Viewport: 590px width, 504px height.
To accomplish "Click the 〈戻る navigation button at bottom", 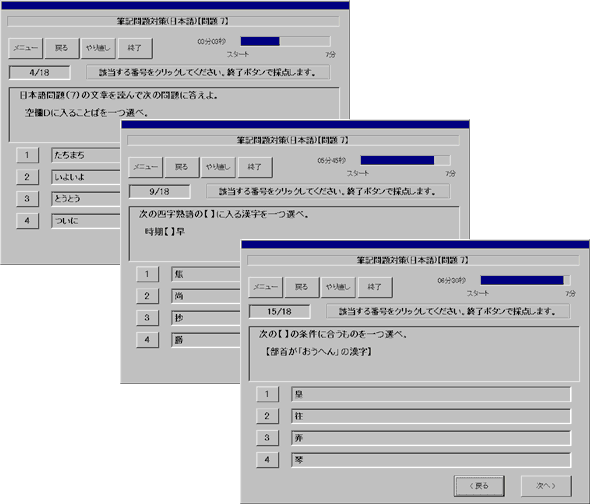I will click(x=479, y=486).
